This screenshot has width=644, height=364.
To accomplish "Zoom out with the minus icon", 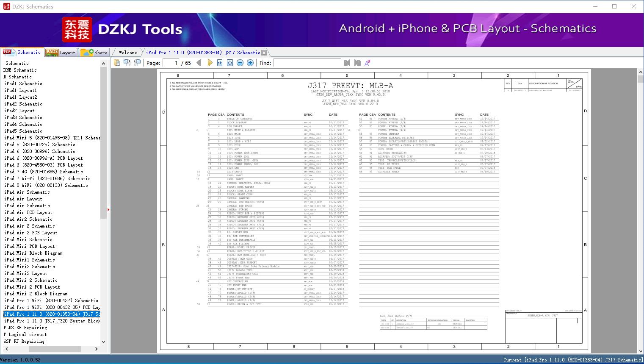I will (240, 63).
